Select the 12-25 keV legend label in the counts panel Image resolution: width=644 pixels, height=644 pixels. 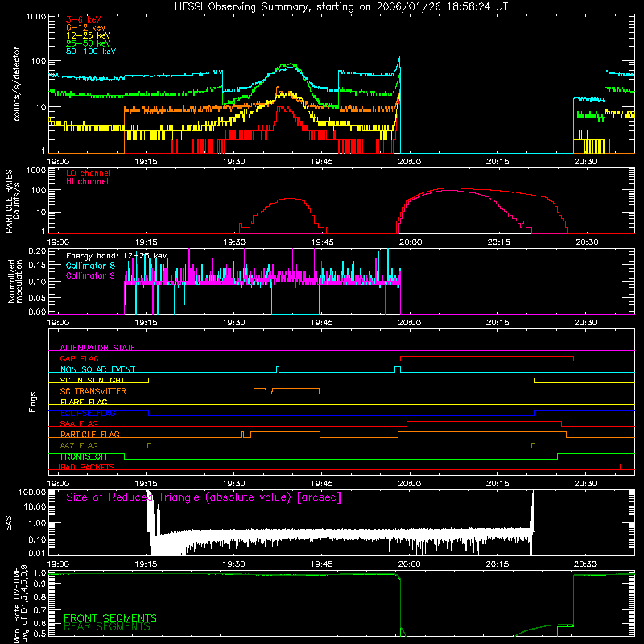click(x=89, y=35)
